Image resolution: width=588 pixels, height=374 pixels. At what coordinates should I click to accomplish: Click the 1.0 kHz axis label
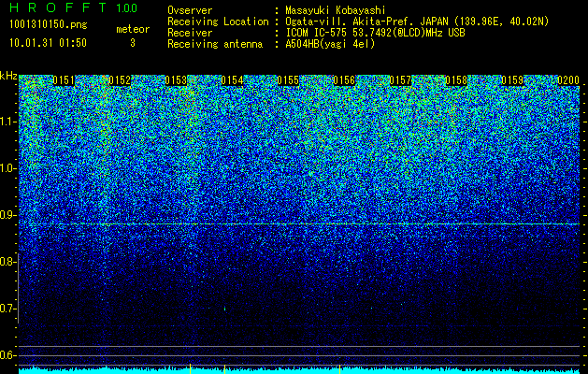tap(7, 168)
